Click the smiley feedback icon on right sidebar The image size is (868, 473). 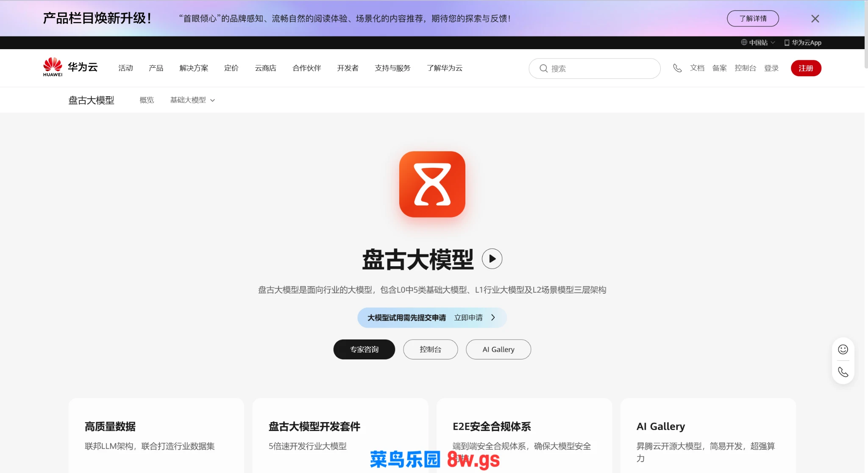point(843,349)
